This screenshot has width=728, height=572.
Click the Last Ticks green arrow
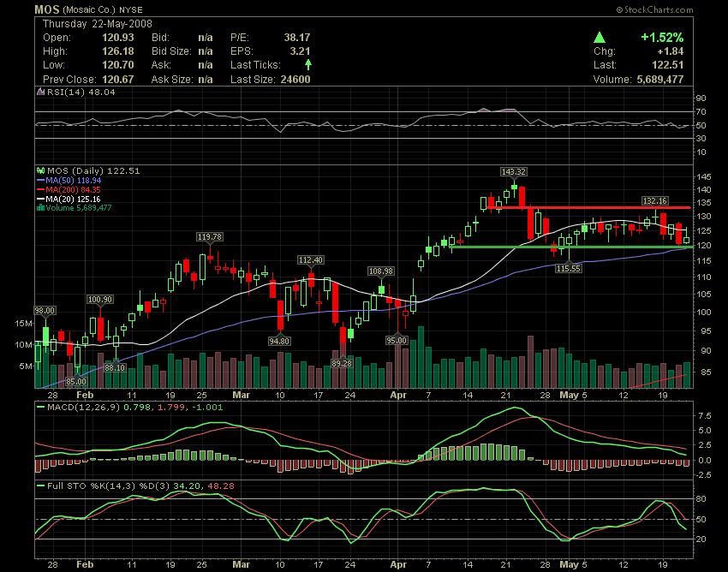pos(307,64)
